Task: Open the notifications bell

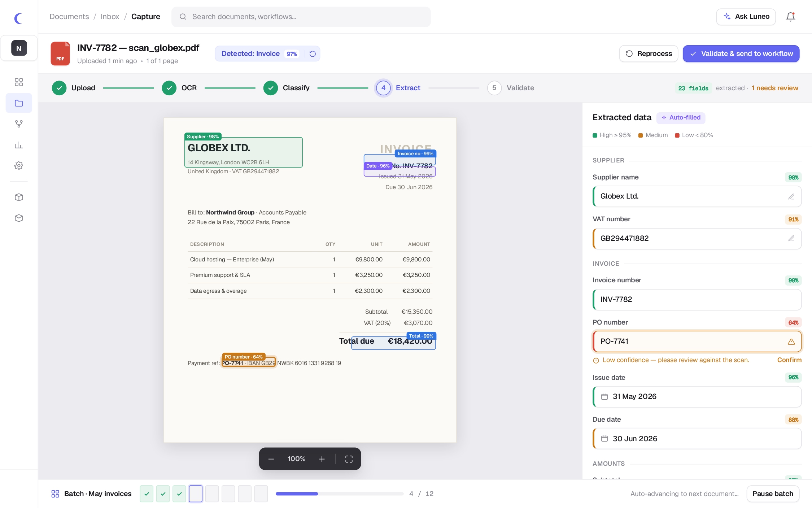Action: tap(790, 17)
